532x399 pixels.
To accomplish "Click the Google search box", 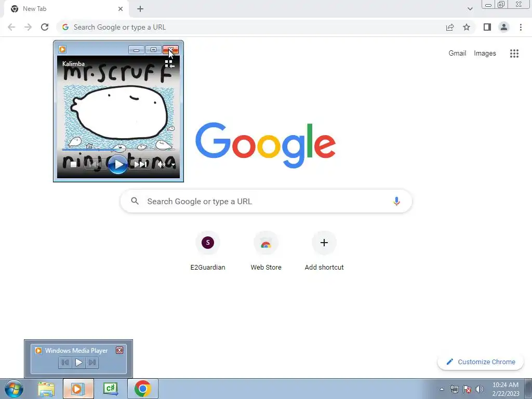I will [266, 201].
